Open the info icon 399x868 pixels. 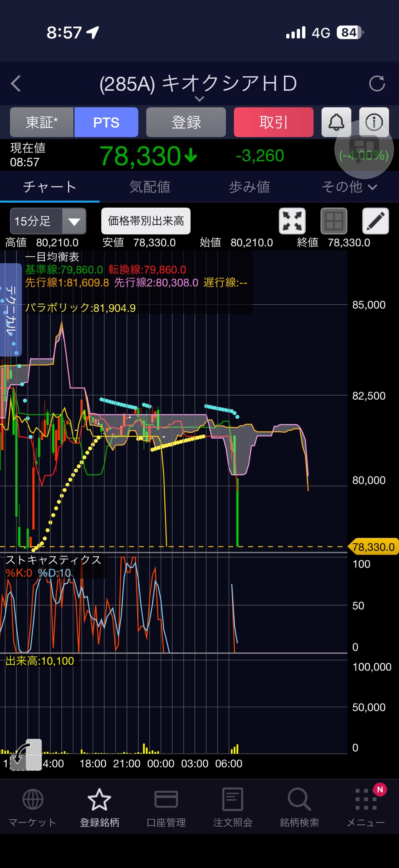point(374,122)
